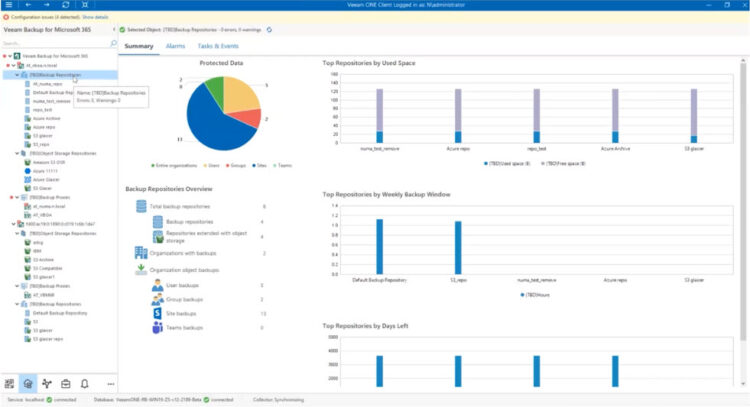Click the Sites legend swatch
Image resolution: width=750 pixels, height=407 pixels.
[x=254, y=165]
